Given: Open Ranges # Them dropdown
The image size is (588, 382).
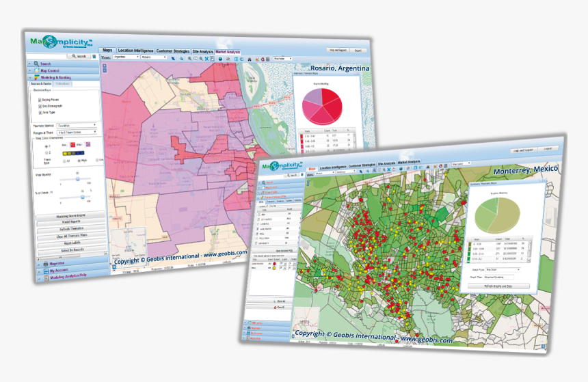Looking at the screenshot, I should 77,133.
